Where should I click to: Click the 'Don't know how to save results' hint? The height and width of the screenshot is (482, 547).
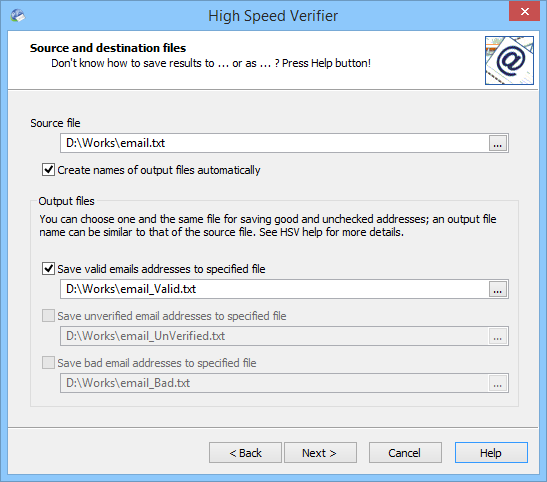[x=211, y=63]
